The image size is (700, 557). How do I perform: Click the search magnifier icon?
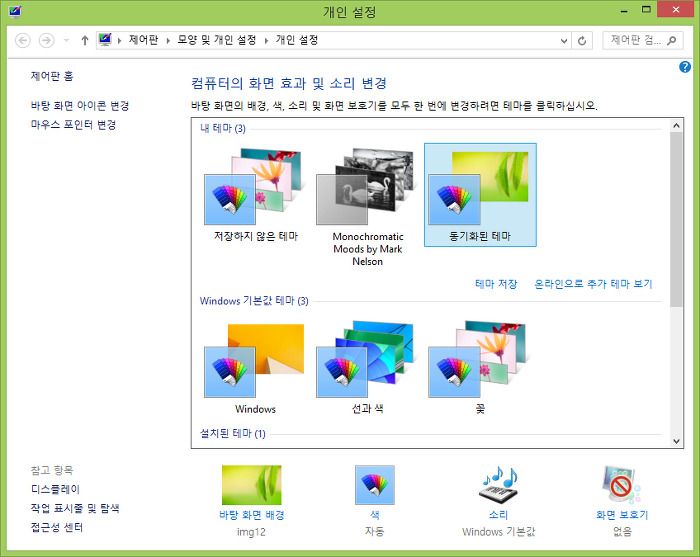click(671, 41)
